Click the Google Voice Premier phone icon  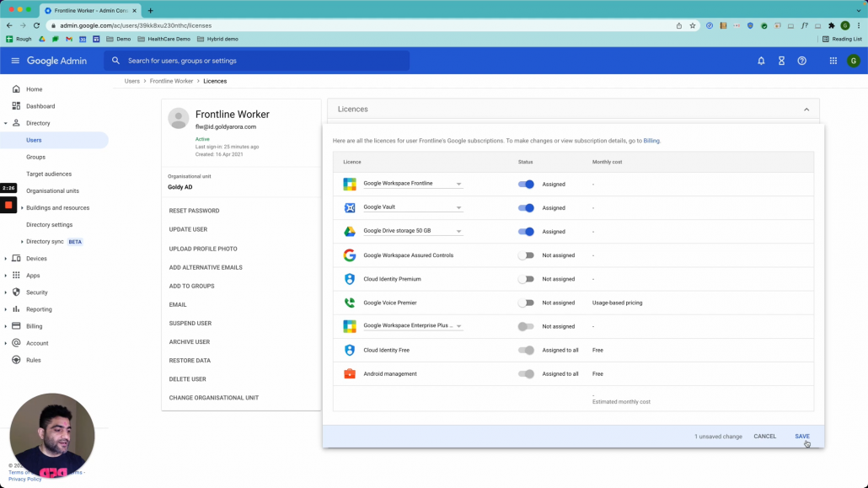349,303
